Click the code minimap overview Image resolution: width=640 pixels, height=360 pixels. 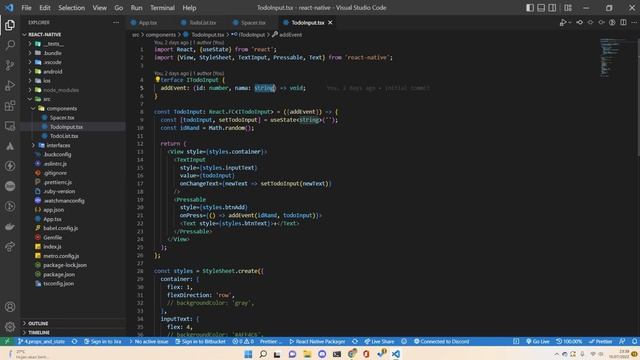611,57
